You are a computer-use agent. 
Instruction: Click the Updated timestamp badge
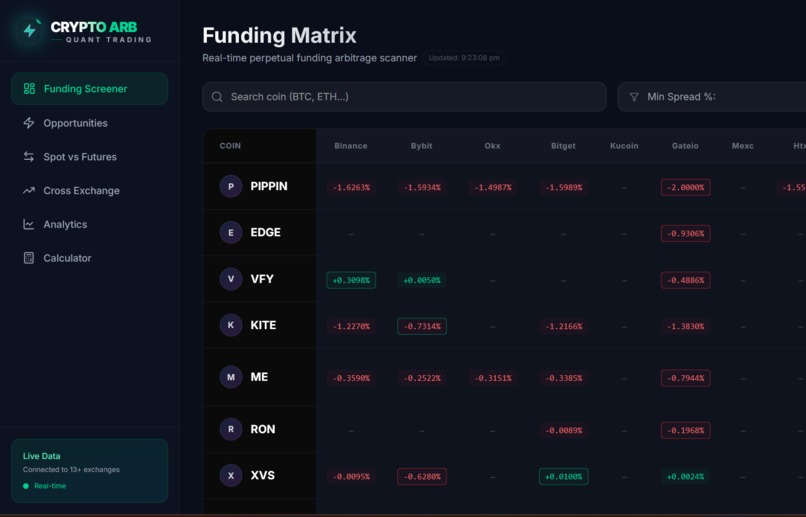pos(464,58)
